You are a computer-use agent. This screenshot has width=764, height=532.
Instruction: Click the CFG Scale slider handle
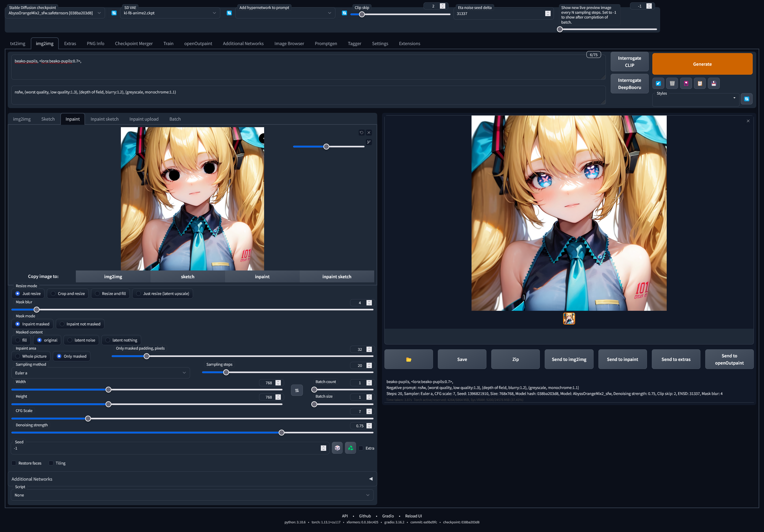tap(88, 419)
